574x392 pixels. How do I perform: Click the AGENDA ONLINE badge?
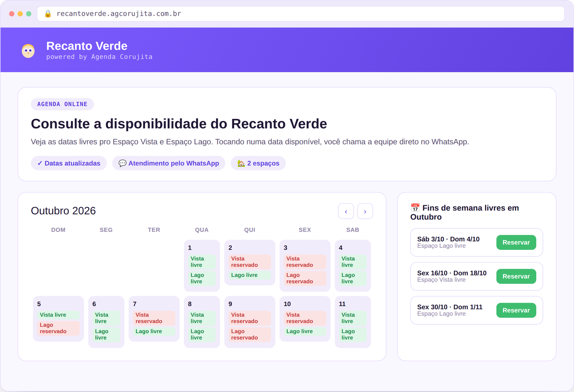coord(62,104)
